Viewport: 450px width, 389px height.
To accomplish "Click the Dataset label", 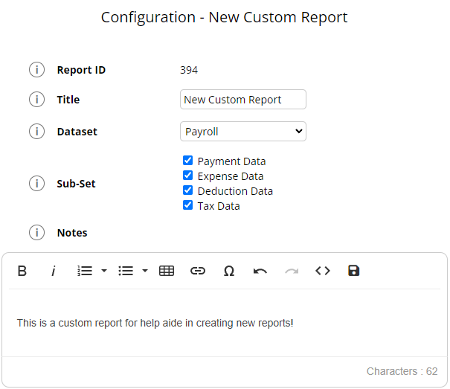I will [77, 132].
